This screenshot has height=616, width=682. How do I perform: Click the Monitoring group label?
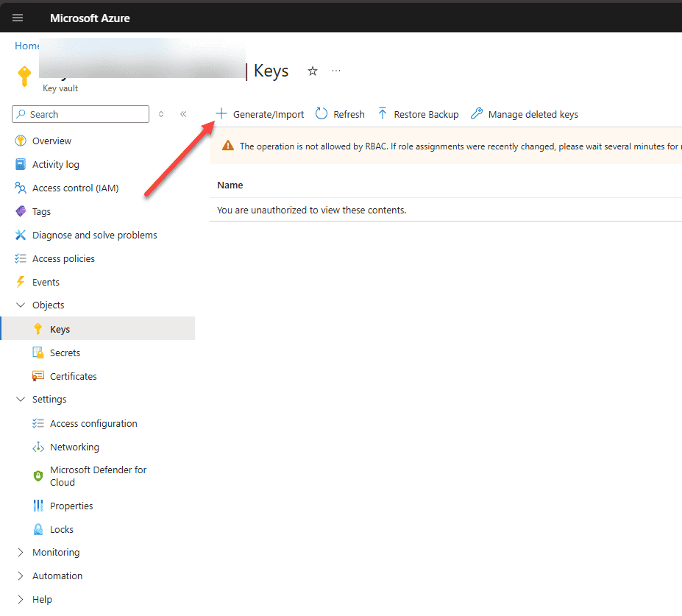(x=56, y=552)
